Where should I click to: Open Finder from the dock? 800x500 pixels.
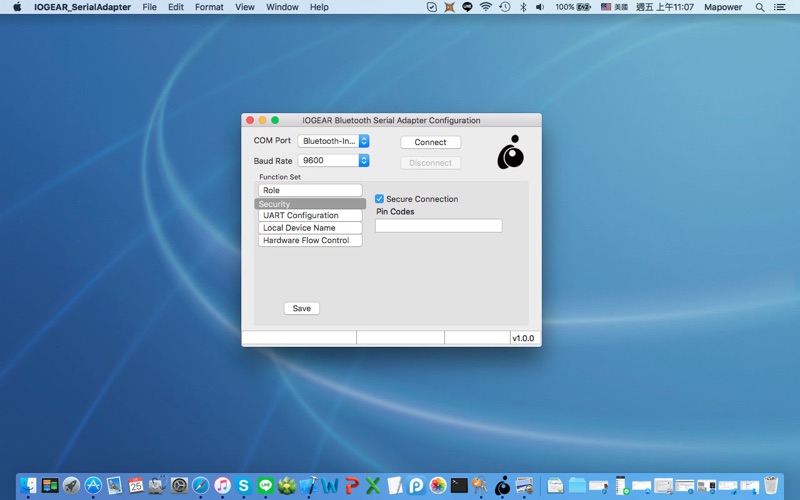click(28, 485)
